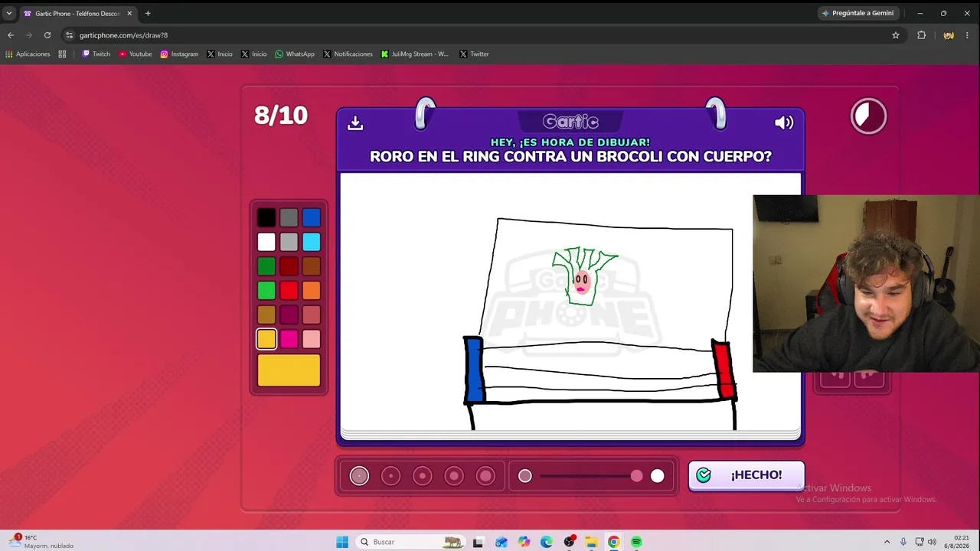
Task: Open the X Notificaciones bookmark
Action: 348,54
